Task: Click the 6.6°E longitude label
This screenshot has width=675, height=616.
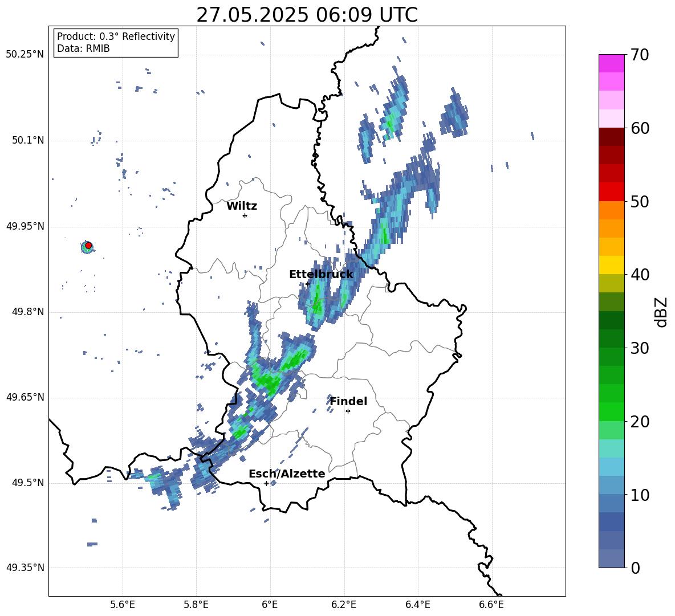Action: 491,605
